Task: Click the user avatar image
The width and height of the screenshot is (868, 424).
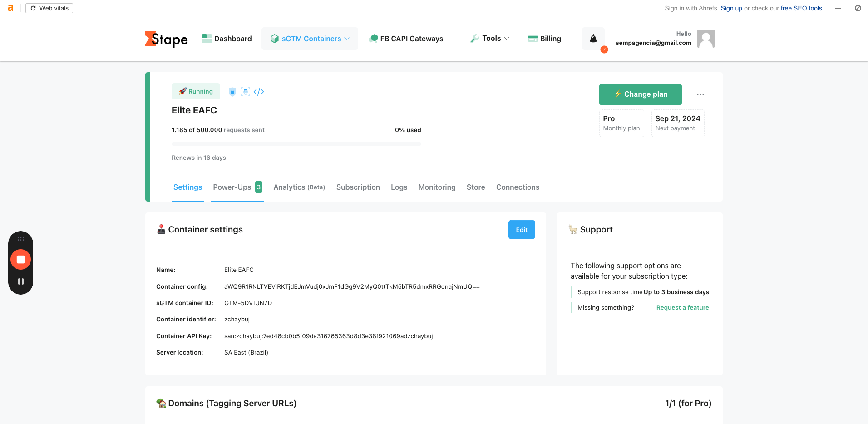Action: [706, 39]
